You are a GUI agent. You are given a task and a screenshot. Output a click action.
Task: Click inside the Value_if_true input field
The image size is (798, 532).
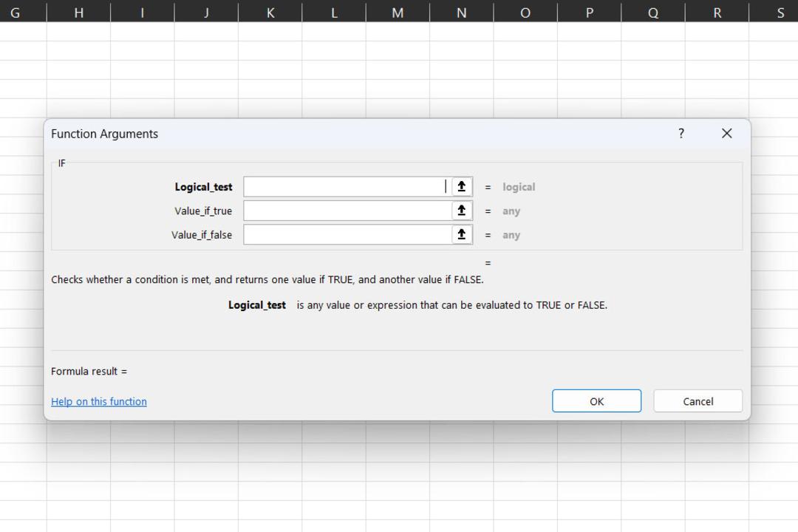(x=347, y=211)
